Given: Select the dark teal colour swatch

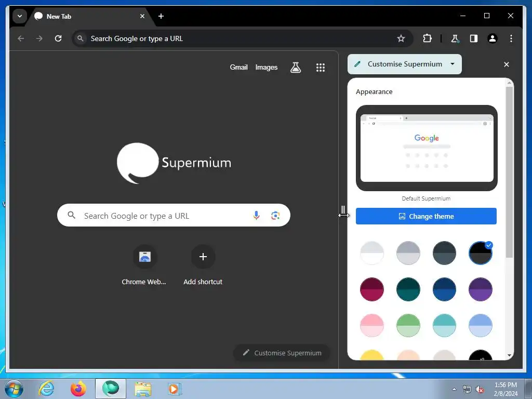Looking at the screenshot, I should click(x=408, y=289).
